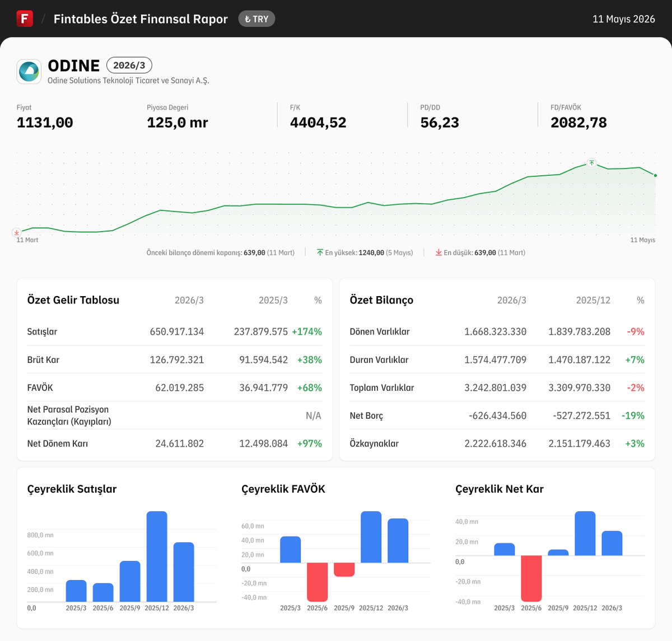Click the 2025/9 bar in Çeyreklik Satışlar
This screenshot has width=672, height=641.
pyautogui.click(x=130, y=581)
